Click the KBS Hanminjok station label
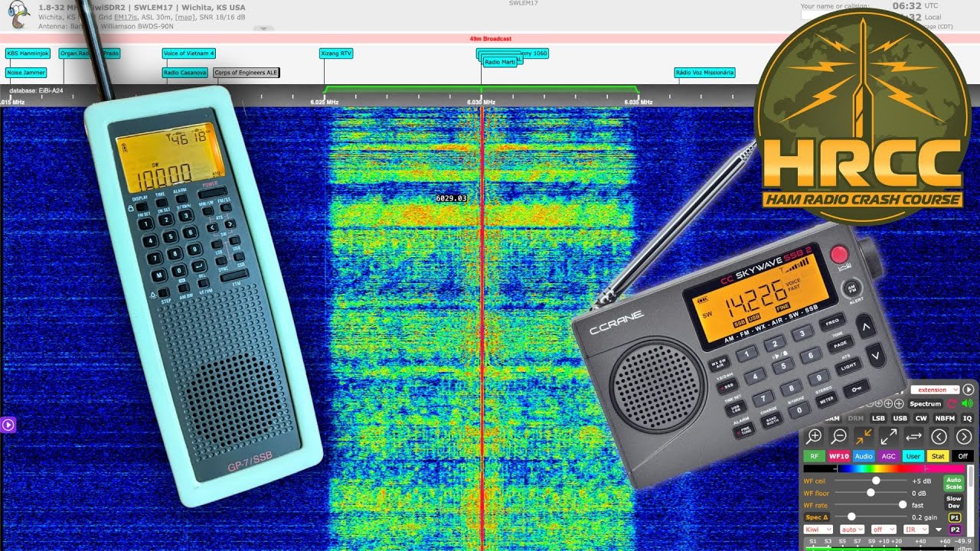 point(28,54)
